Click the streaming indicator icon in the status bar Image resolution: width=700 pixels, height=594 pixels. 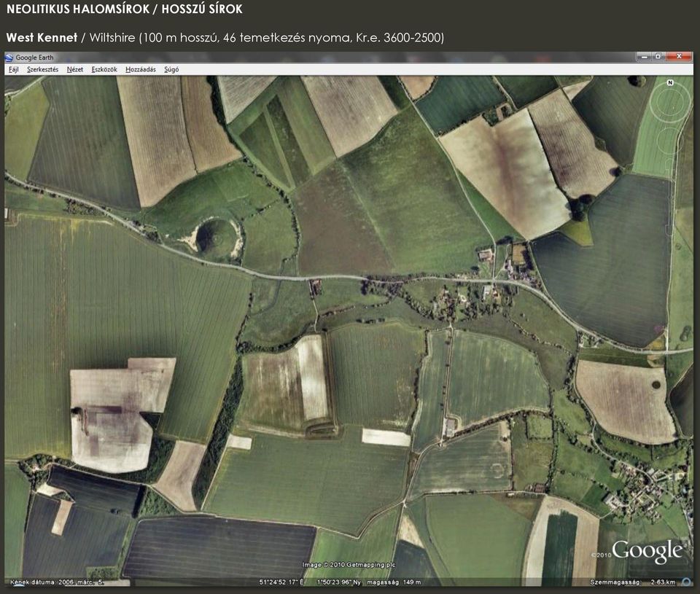point(687,582)
